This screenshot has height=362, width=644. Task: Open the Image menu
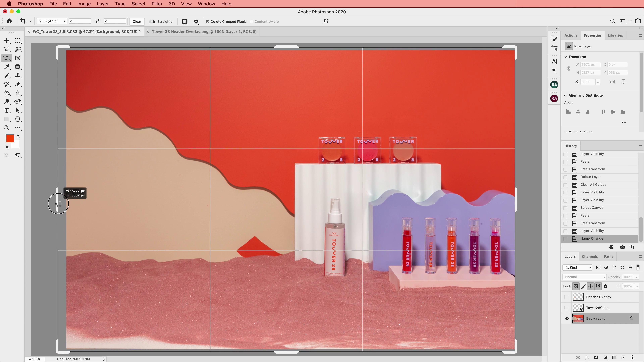pyautogui.click(x=84, y=4)
